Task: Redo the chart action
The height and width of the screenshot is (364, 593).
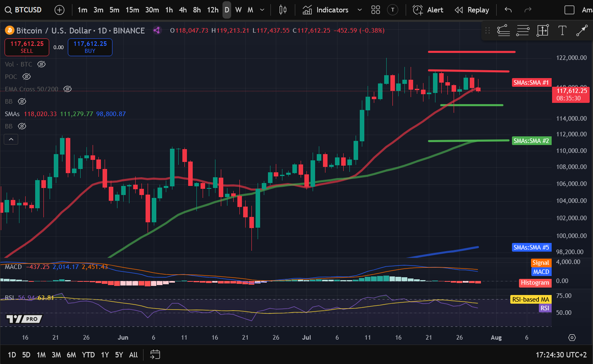Action: [x=528, y=10]
